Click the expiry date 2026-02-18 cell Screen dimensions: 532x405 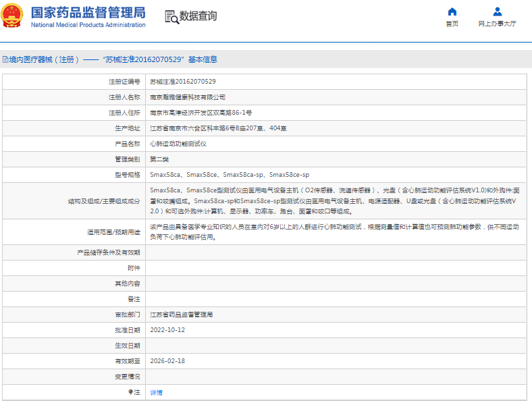(x=167, y=361)
